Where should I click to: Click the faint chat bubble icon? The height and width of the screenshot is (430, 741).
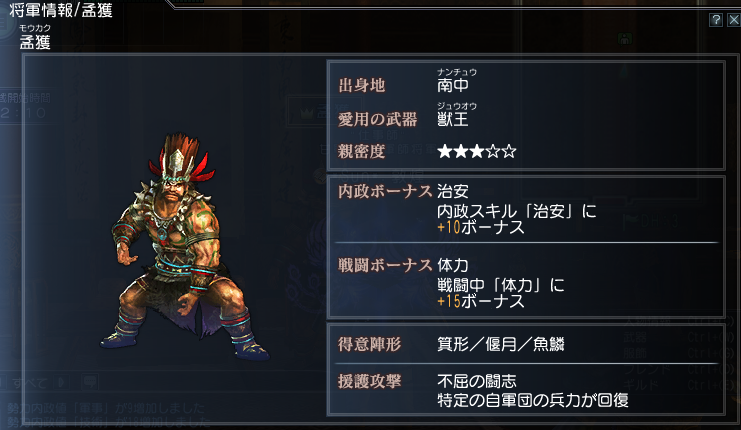(90, 381)
